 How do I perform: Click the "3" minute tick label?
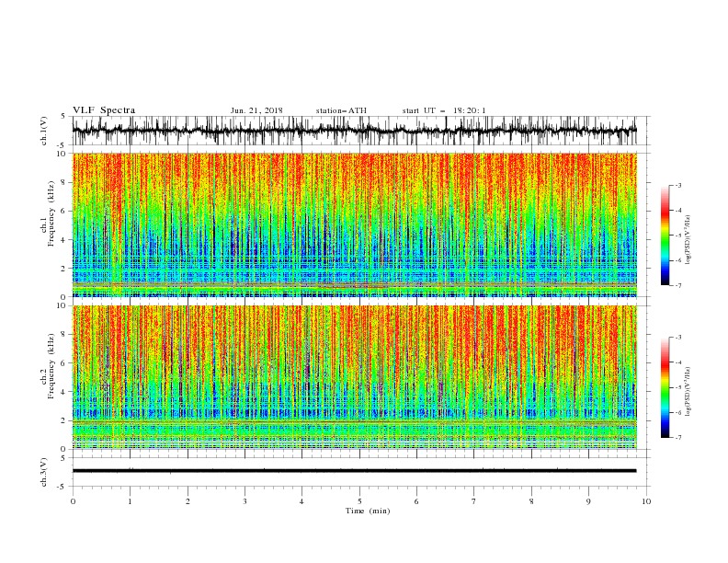pyautogui.click(x=245, y=501)
